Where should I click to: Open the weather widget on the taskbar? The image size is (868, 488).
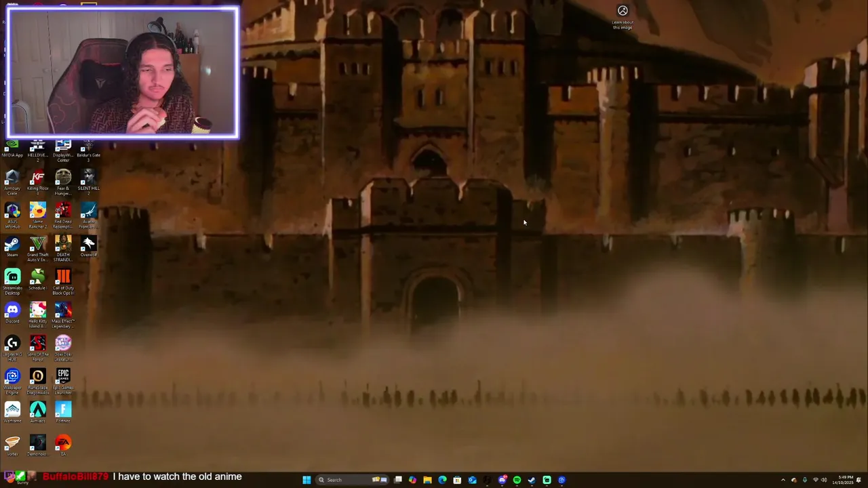(19, 479)
